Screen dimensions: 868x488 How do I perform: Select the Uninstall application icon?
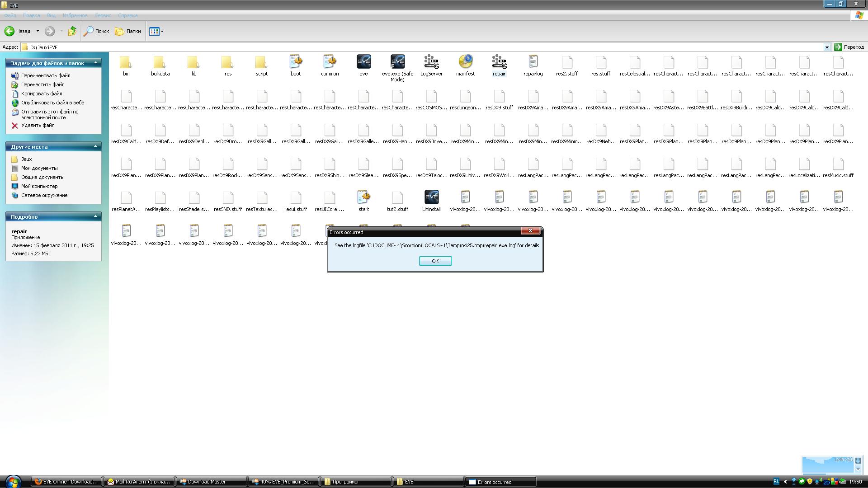[x=431, y=197]
